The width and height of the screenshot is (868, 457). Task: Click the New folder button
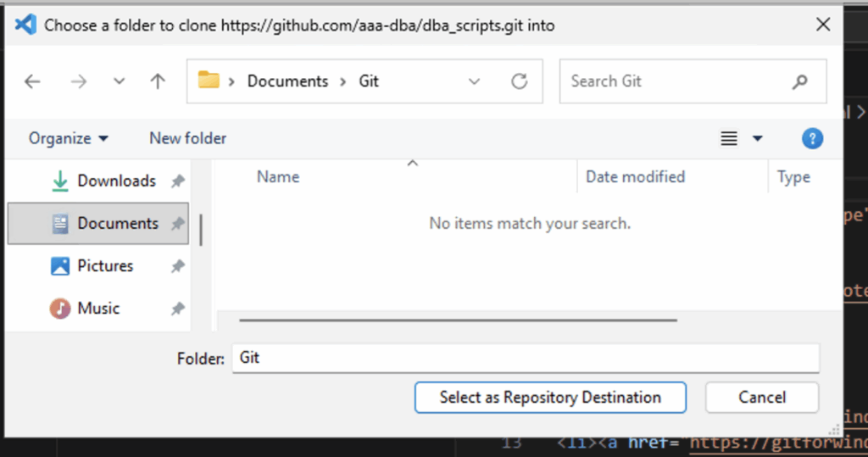[188, 138]
